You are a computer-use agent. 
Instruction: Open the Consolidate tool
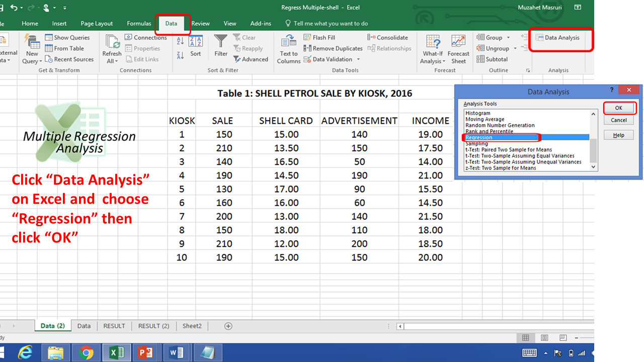(387, 37)
